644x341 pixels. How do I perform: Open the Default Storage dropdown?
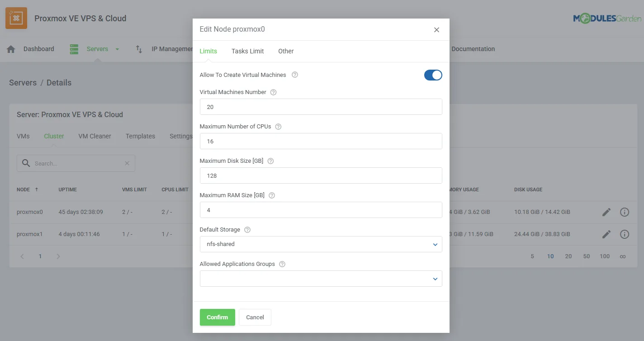321,244
